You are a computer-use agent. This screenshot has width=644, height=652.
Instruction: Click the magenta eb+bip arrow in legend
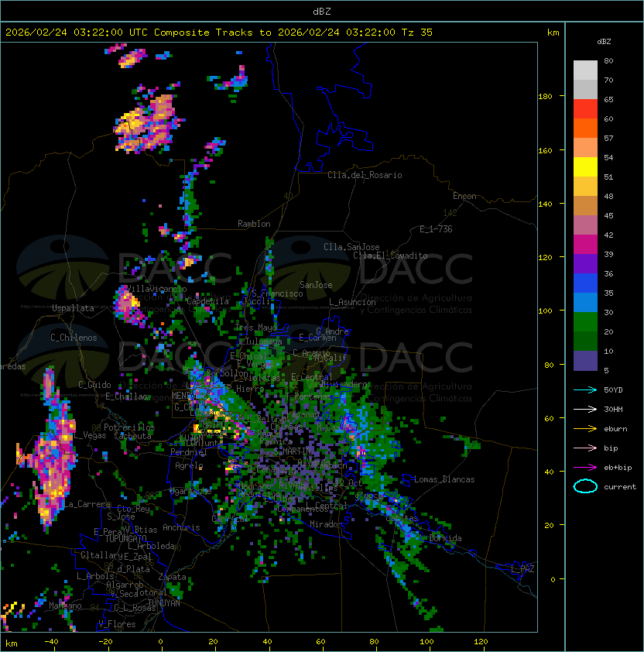(x=585, y=468)
